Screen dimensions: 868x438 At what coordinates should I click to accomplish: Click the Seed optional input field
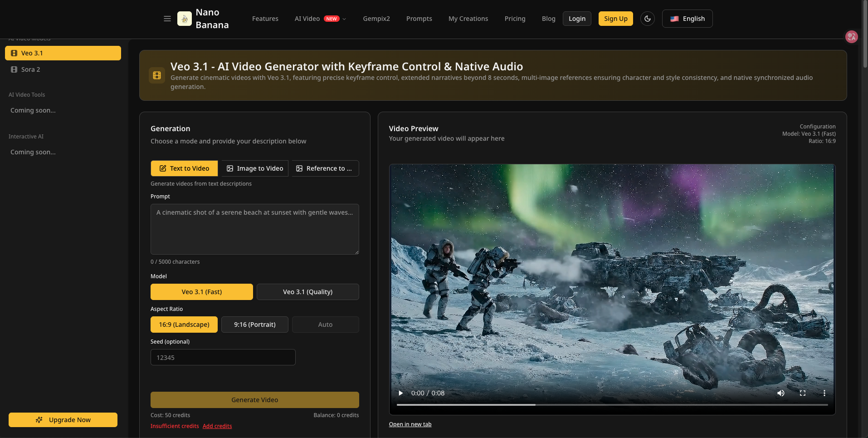pyautogui.click(x=223, y=358)
